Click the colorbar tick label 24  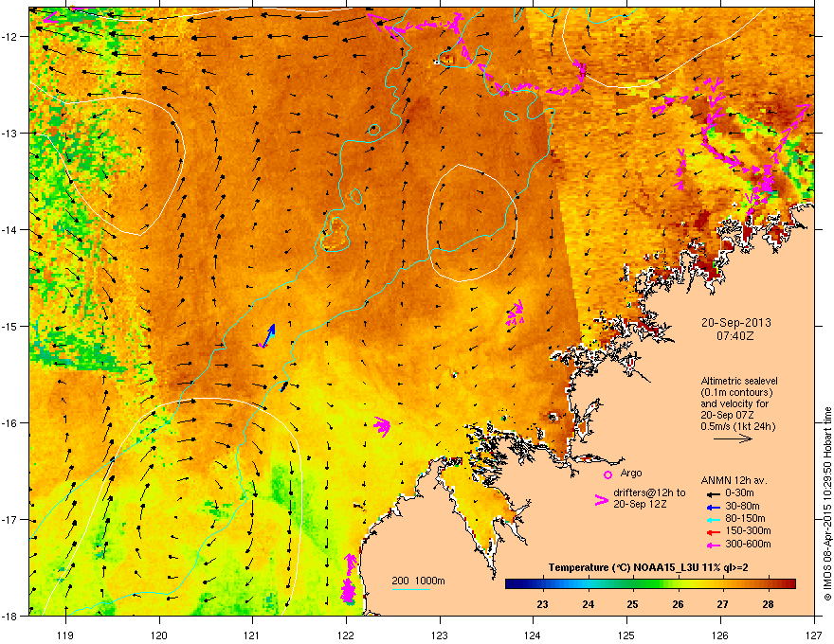click(x=588, y=604)
